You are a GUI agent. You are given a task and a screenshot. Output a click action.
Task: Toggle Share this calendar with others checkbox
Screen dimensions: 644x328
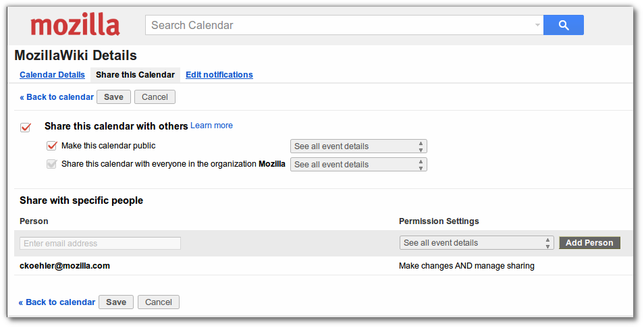click(26, 128)
